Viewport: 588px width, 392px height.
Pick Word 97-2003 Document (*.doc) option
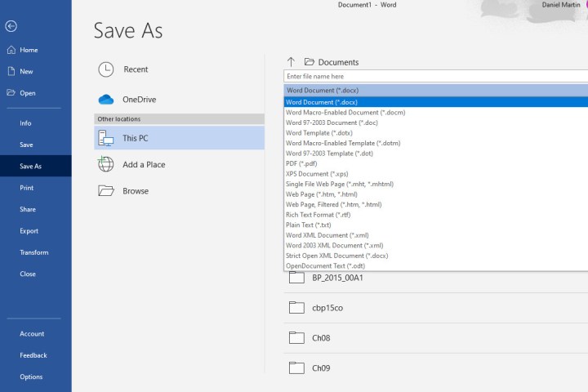coord(332,122)
